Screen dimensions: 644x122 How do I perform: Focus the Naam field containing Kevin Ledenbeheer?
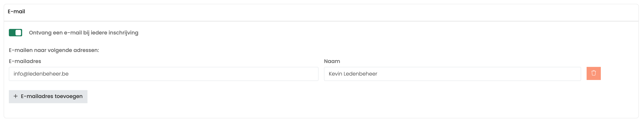coord(452,74)
